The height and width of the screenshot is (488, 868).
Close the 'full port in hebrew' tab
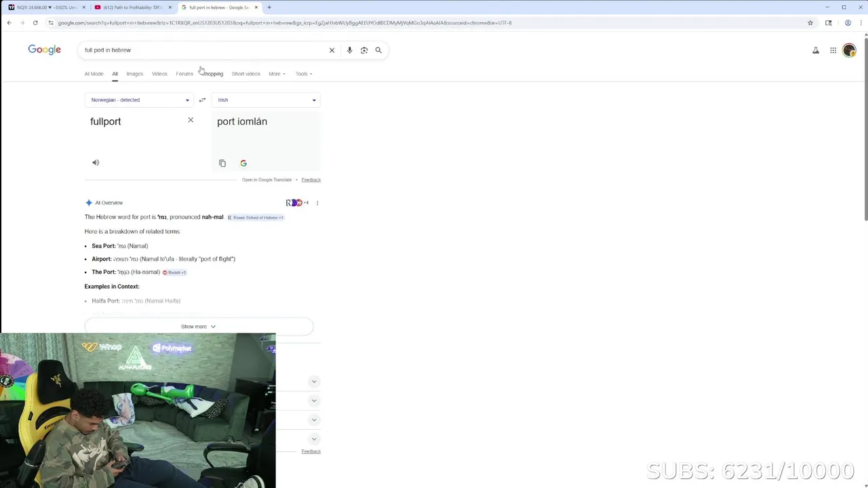coord(256,7)
